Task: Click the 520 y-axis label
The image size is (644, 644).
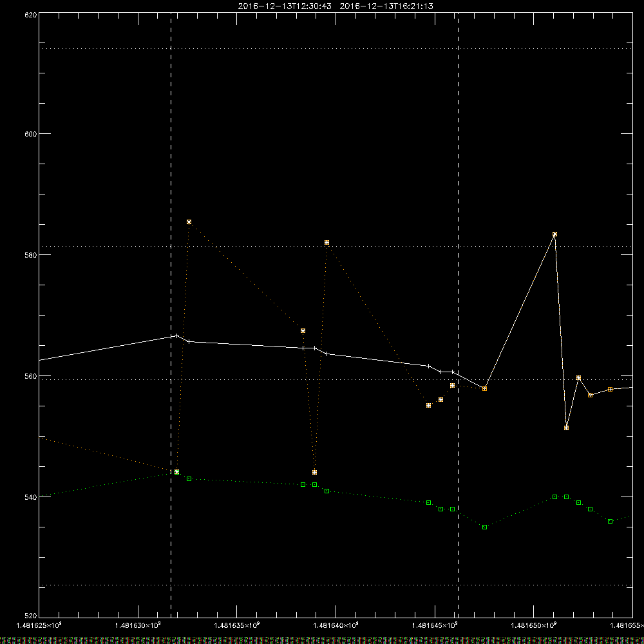Action: pyautogui.click(x=31, y=616)
